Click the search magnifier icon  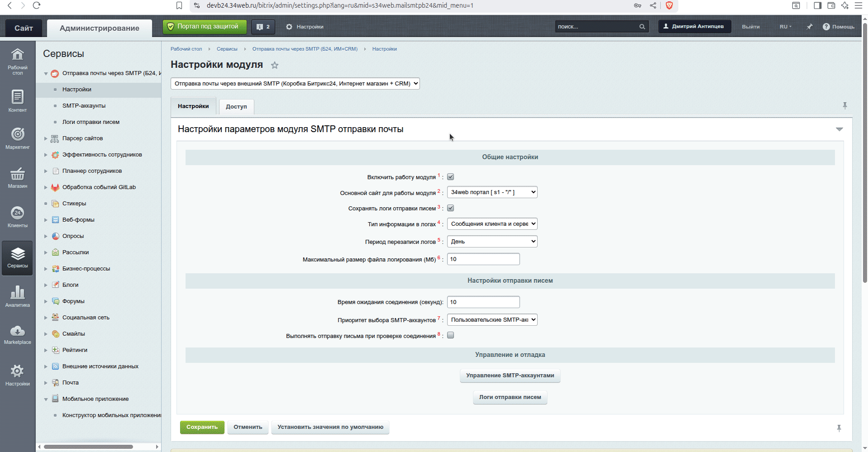click(x=642, y=27)
